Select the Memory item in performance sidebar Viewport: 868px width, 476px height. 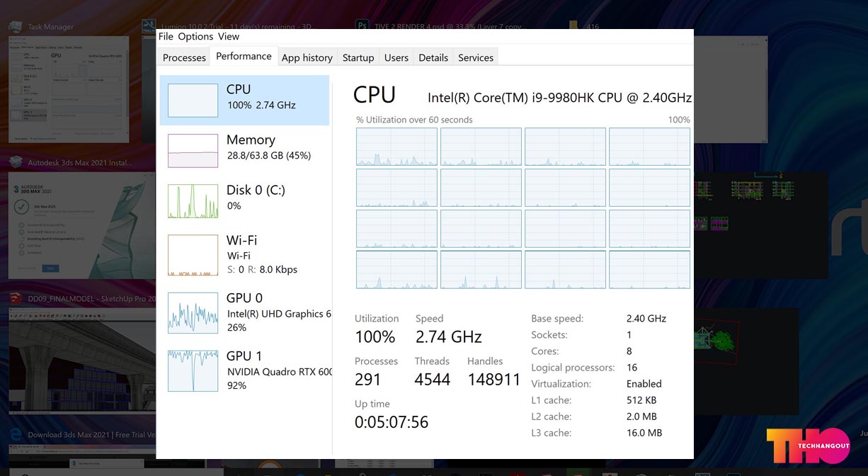[x=245, y=150]
